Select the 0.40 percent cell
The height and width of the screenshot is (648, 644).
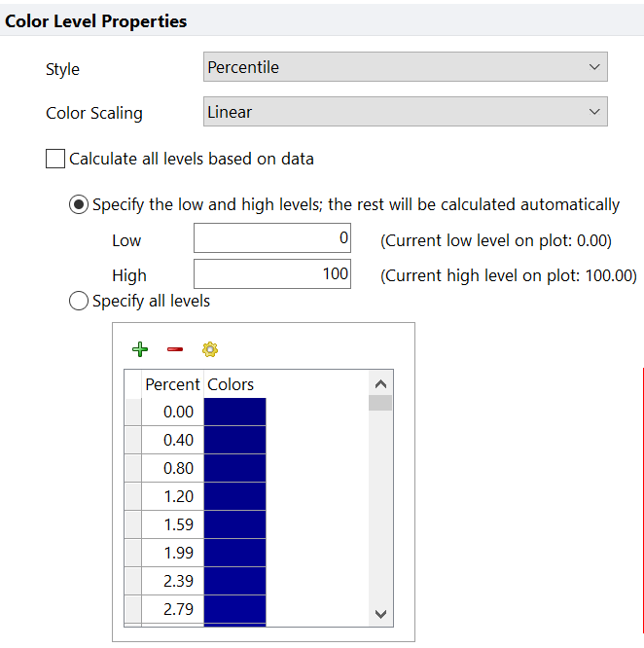pyautogui.click(x=172, y=440)
